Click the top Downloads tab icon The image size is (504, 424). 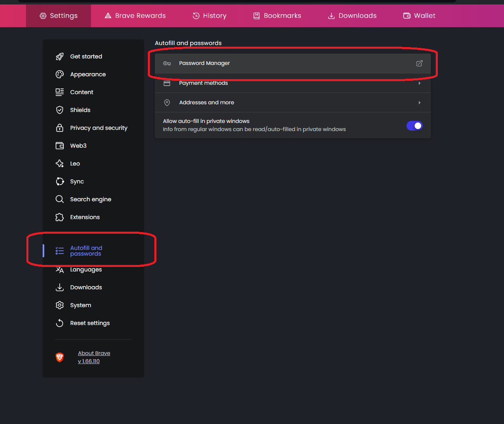pos(331,16)
